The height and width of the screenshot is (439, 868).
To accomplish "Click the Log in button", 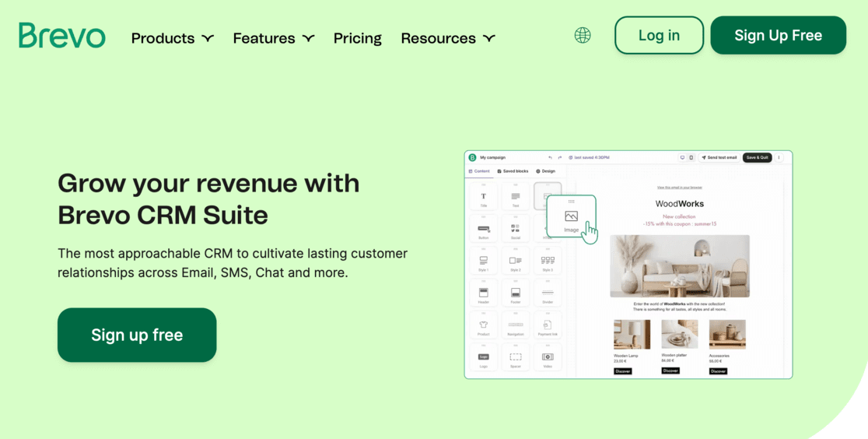I will click(x=658, y=35).
